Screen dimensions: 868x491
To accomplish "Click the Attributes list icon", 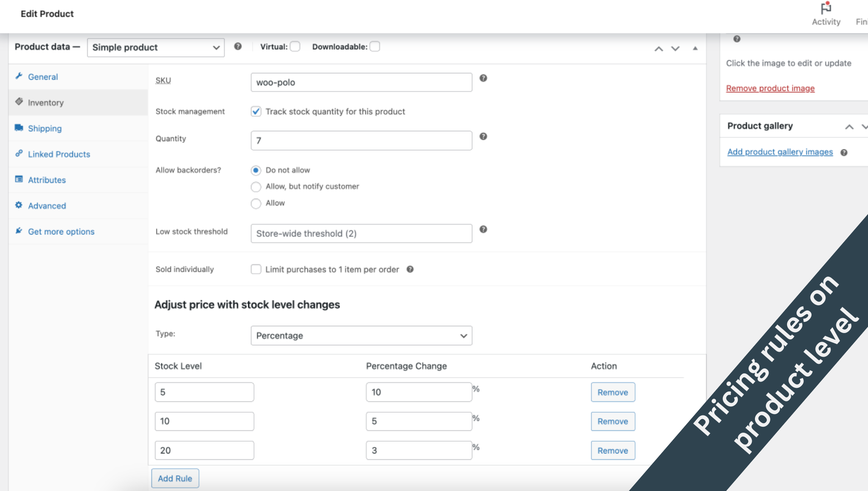I will click(x=19, y=179).
